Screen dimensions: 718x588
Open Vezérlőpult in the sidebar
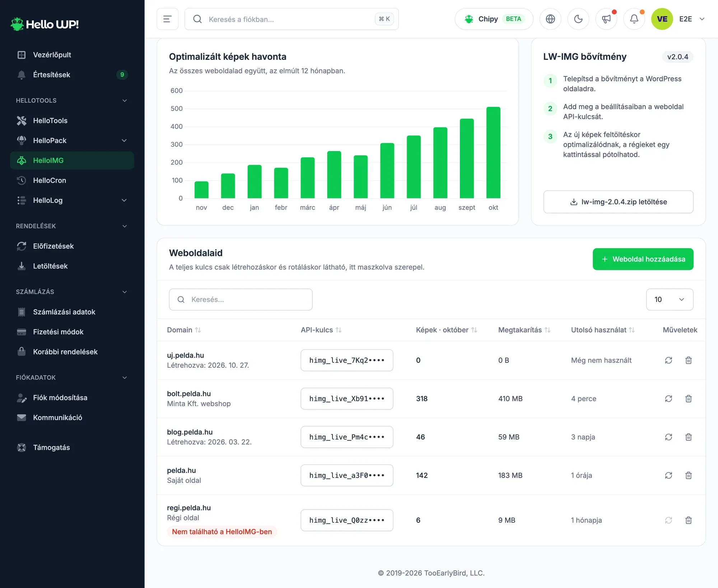[72, 55]
